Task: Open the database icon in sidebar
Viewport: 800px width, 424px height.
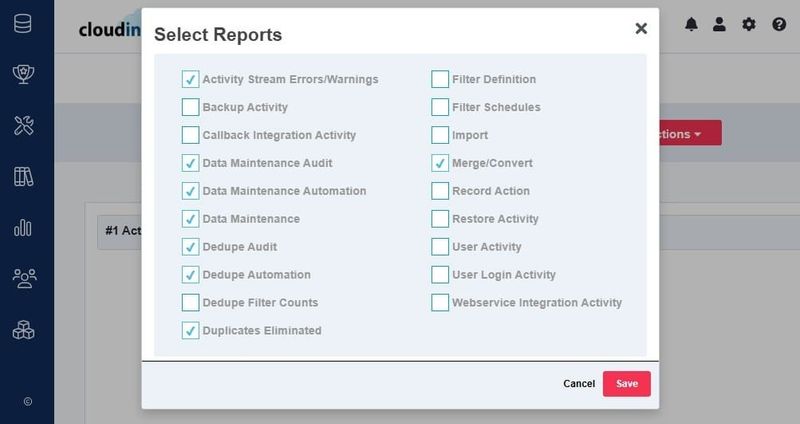Action: click(x=22, y=23)
